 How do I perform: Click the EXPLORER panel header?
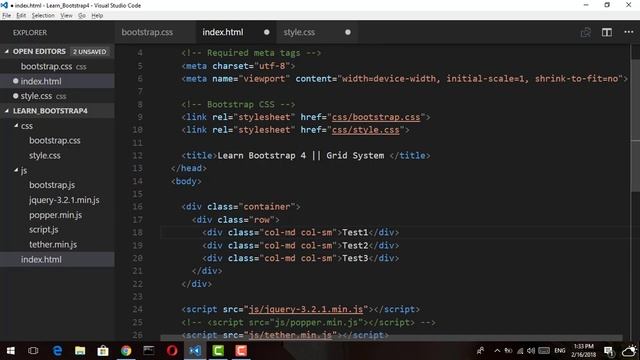click(x=30, y=32)
